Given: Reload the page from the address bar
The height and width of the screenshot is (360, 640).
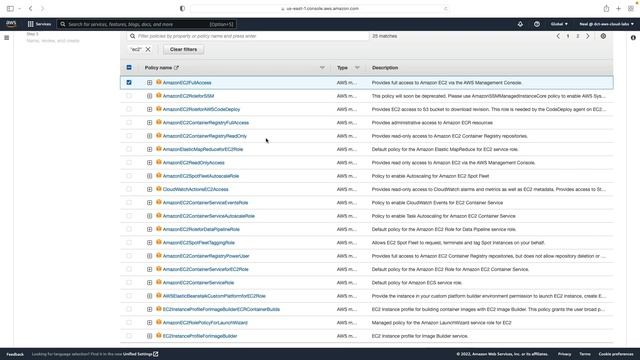Looking at the screenshot, I should pyautogui.click(x=445, y=8).
